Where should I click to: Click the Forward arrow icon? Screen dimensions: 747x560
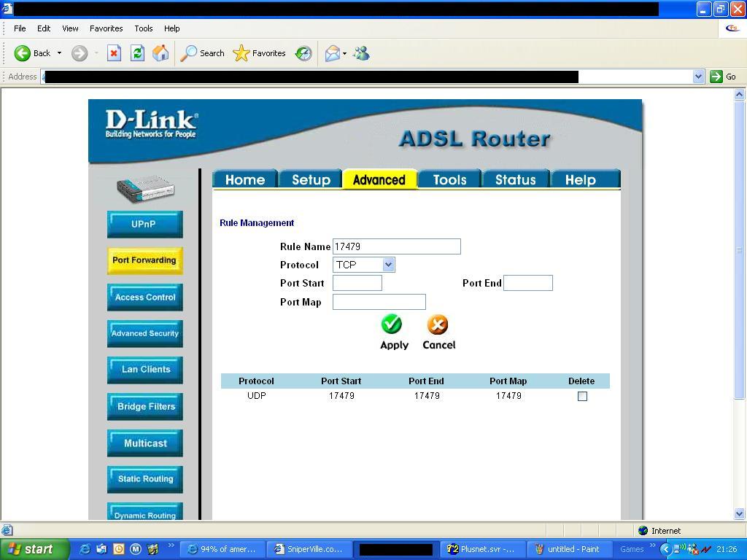80,53
